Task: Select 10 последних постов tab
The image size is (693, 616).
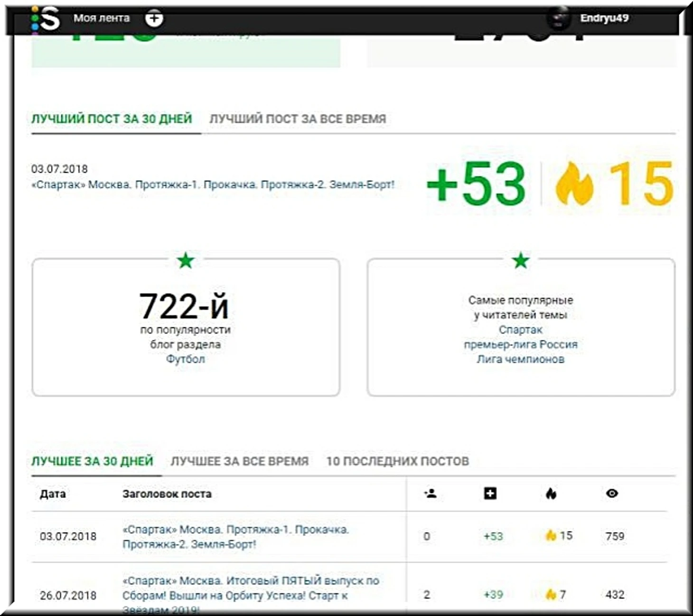Action: 397,461
